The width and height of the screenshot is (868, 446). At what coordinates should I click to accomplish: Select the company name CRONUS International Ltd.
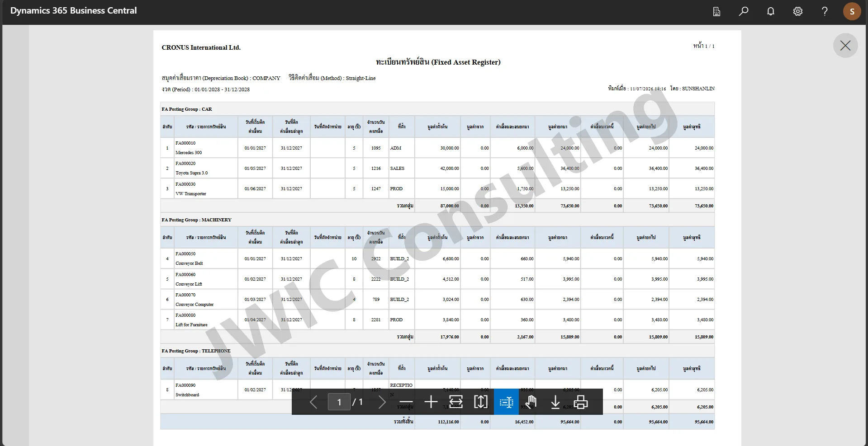tap(201, 47)
